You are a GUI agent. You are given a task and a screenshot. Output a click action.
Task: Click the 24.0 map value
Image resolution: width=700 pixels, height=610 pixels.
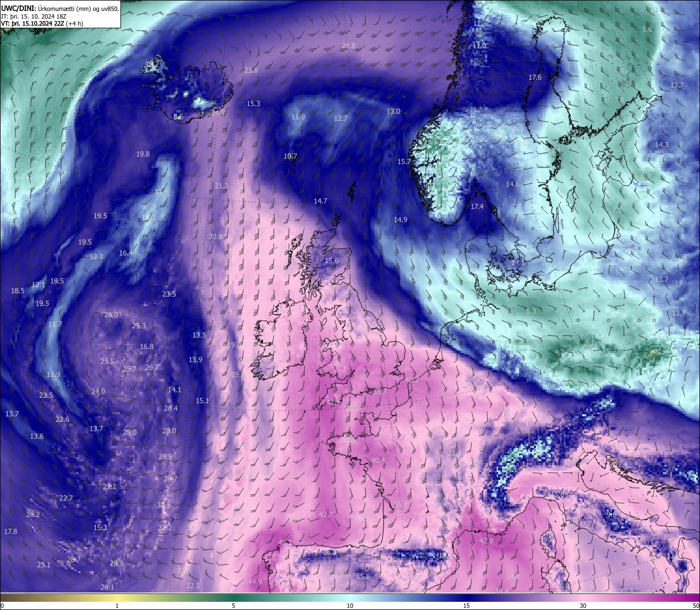click(97, 391)
